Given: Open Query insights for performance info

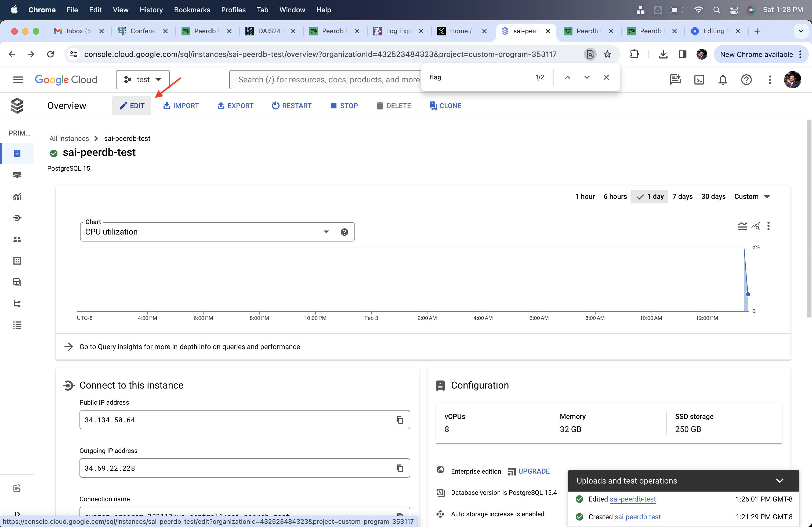Looking at the screenshot, I should [x=189, y=346].
